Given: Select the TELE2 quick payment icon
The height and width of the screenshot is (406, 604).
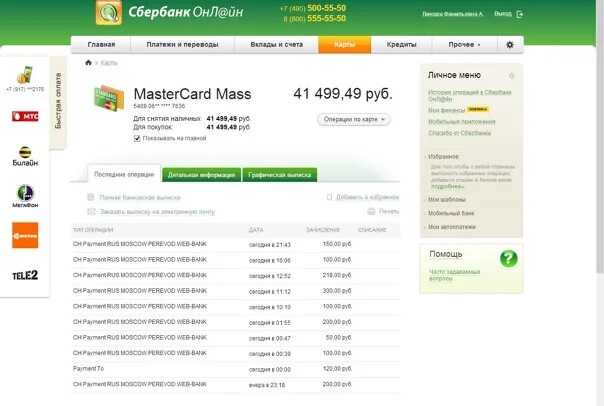Looking at the screenshot, I should click(25, 275).
